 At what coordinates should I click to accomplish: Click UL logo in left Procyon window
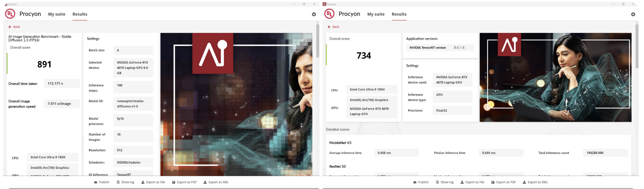[10, 14]
